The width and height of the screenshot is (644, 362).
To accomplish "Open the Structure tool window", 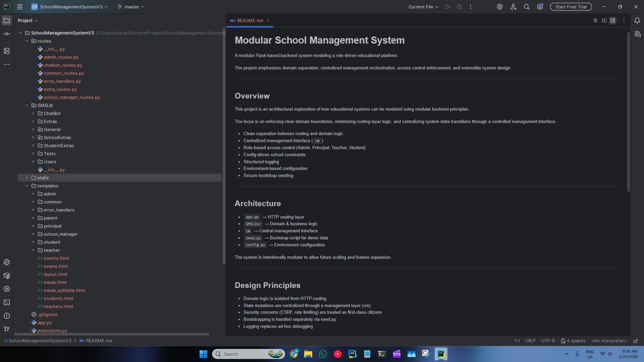I will [x=7, y=51].
